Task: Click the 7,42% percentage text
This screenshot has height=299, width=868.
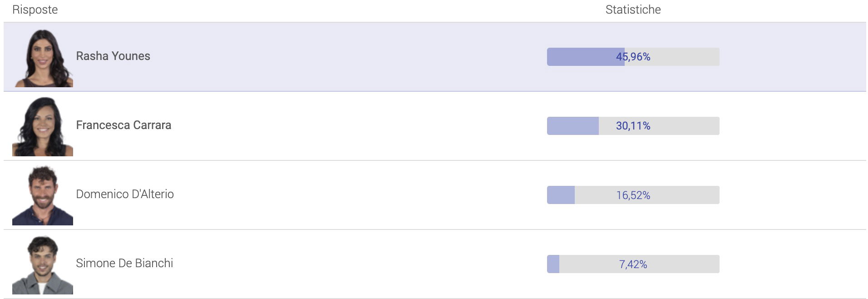Action: click(x=633, y=264)
